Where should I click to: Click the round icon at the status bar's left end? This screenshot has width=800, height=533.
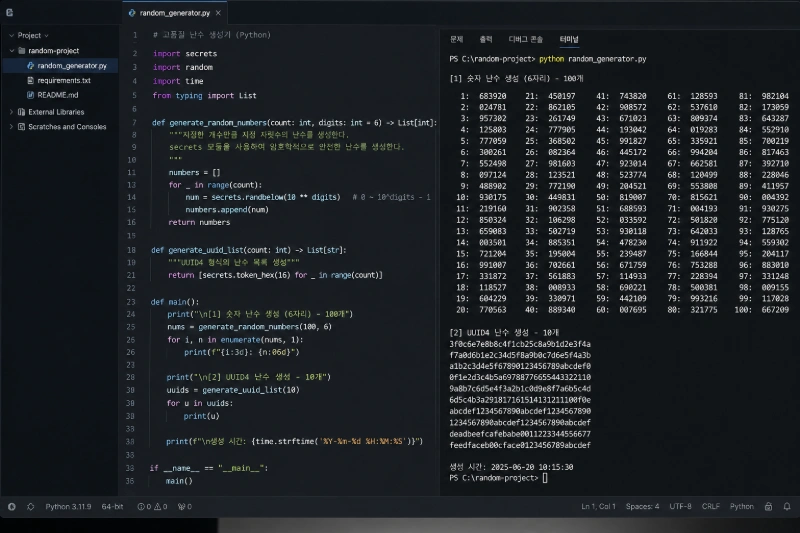[x=12, y=507]
